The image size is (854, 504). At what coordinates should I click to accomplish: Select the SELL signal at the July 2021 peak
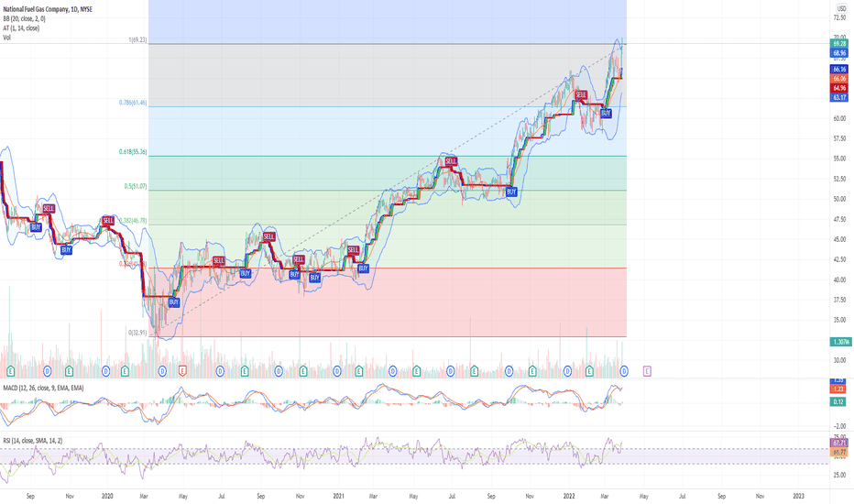tap(451, 161)
